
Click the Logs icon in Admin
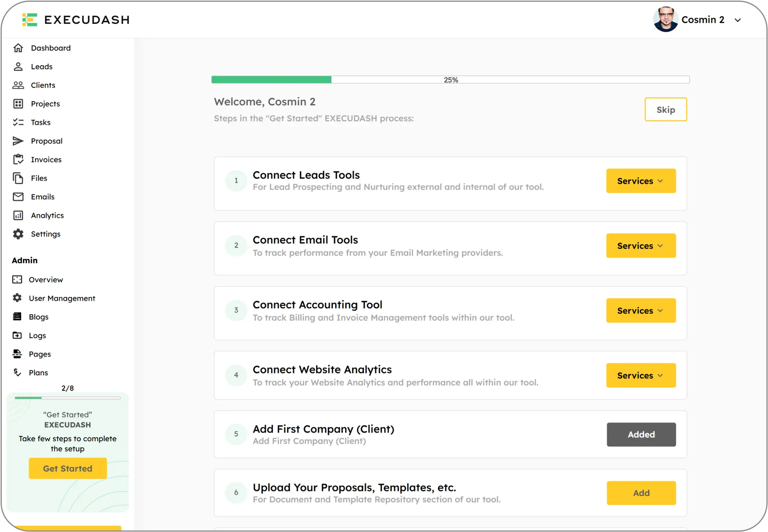point(17,335)
